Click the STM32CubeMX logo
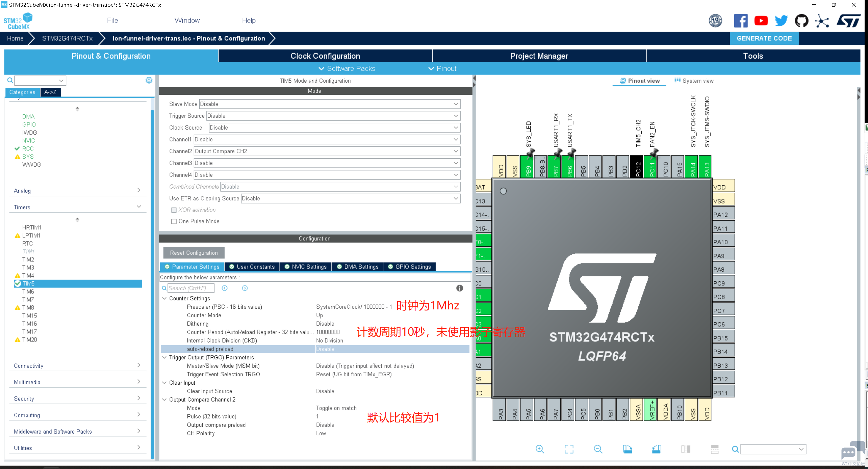868x469 pixels. point(18,21)
